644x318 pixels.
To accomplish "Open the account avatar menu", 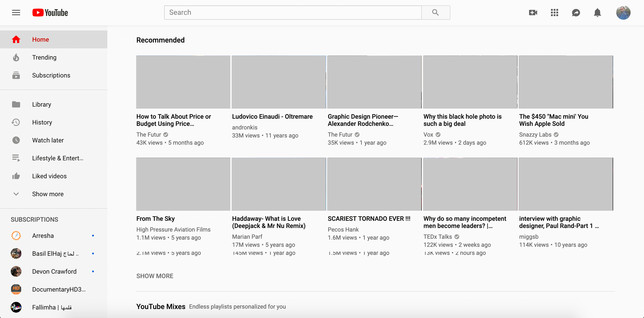I will [x=623, y=13].
